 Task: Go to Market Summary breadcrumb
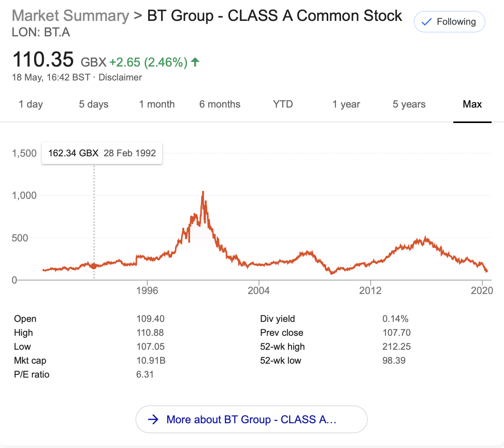(x=70, y=16)
